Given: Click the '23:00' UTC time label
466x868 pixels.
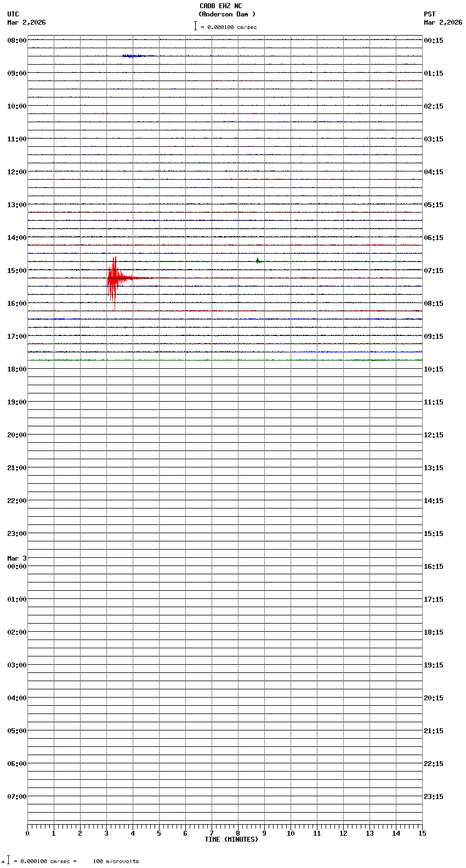Looking at the screenshot, I should 17,534.
